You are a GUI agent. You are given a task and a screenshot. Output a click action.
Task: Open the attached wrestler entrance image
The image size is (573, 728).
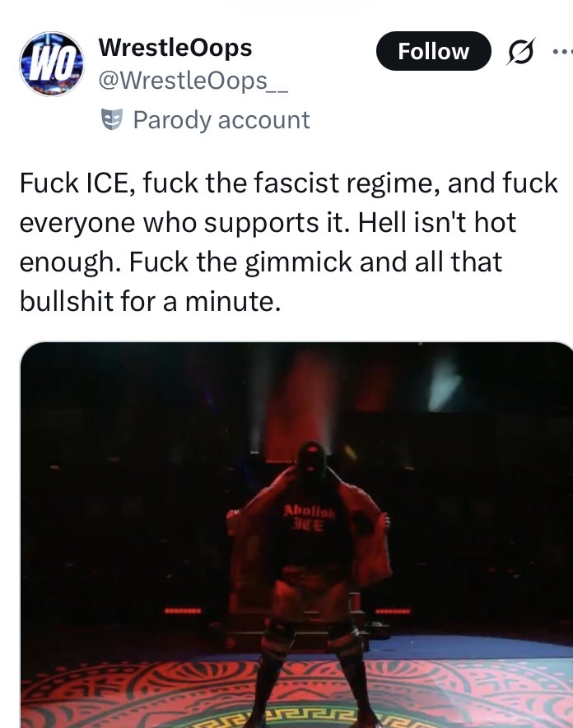[296, 535]
